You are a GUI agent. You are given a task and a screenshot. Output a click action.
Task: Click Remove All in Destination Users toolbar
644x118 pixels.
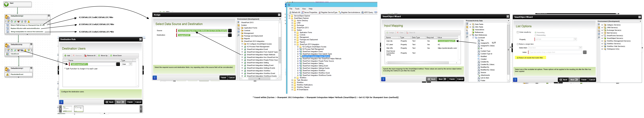point(90,56)
